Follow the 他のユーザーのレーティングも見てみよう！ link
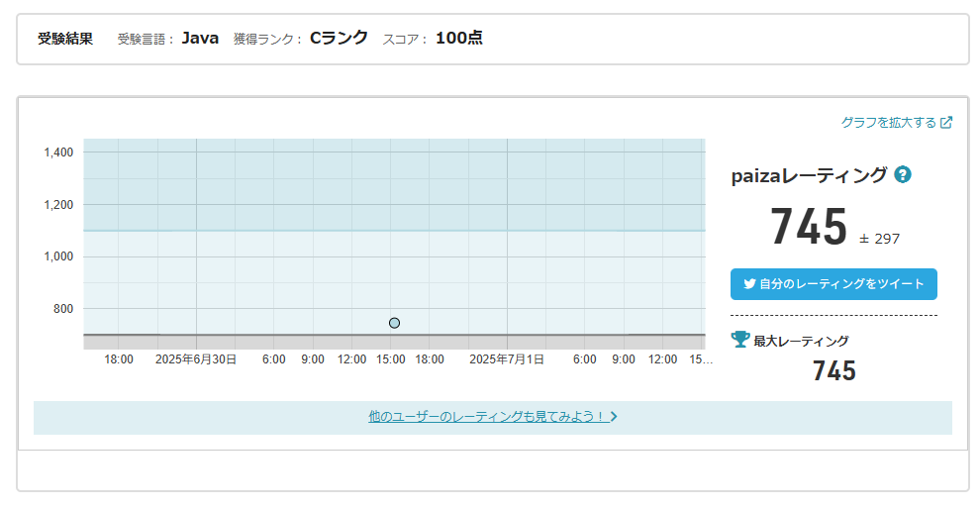The image size is (980, 509). (486, 417)
